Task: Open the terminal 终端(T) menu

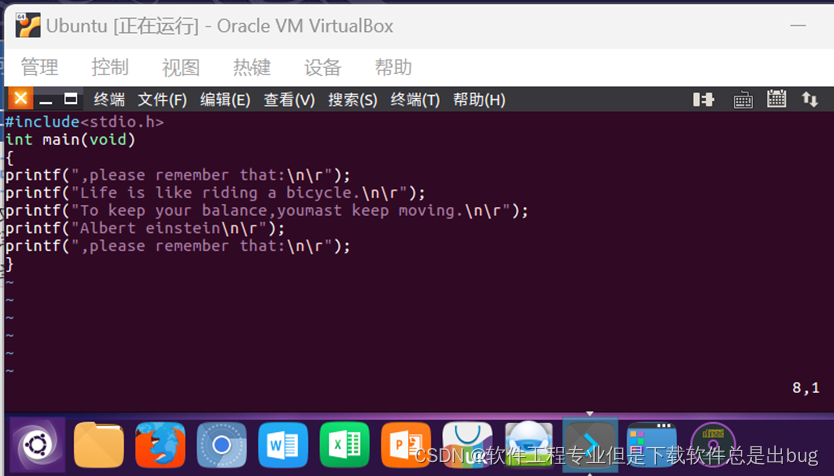Action: coord(415,99)
